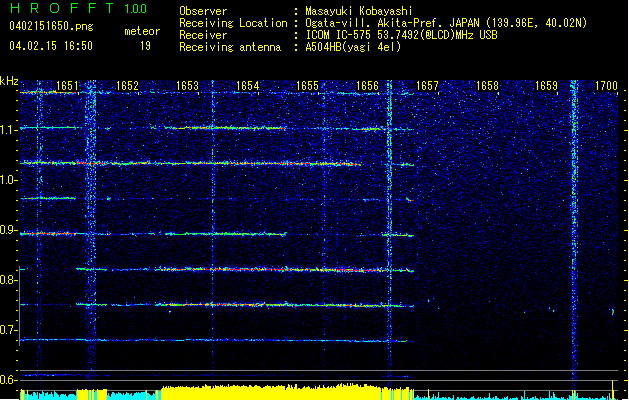The image size is (629, 400).
Task: Click the 1657 time marker
Action: pos(427,86)
